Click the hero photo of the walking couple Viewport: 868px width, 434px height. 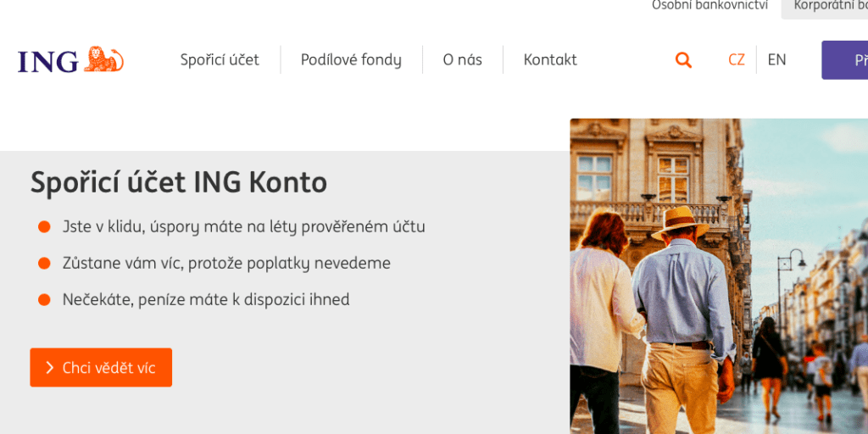[x=719, y=276]
